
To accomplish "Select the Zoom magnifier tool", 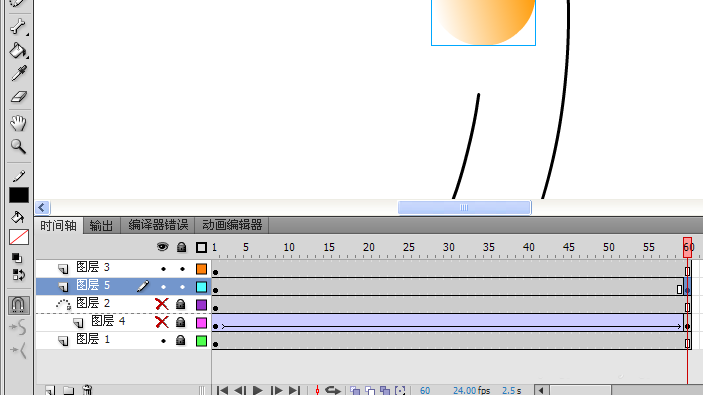I will pyautogui.click(x=18, y=146).
